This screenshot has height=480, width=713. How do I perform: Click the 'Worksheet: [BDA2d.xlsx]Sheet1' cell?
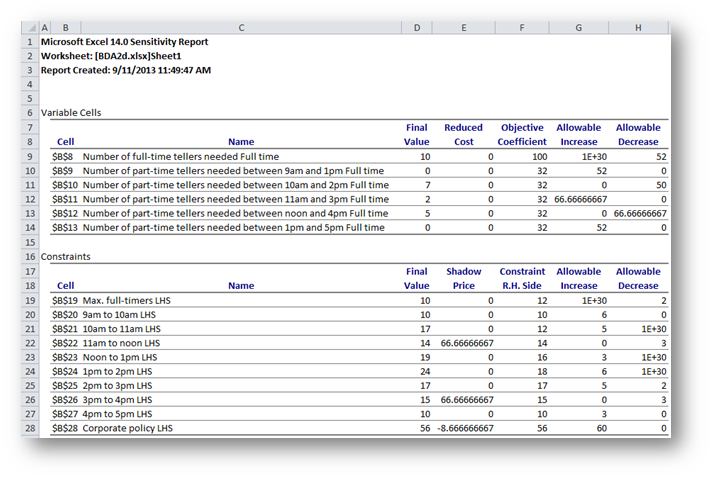click(x=111, y=56)
